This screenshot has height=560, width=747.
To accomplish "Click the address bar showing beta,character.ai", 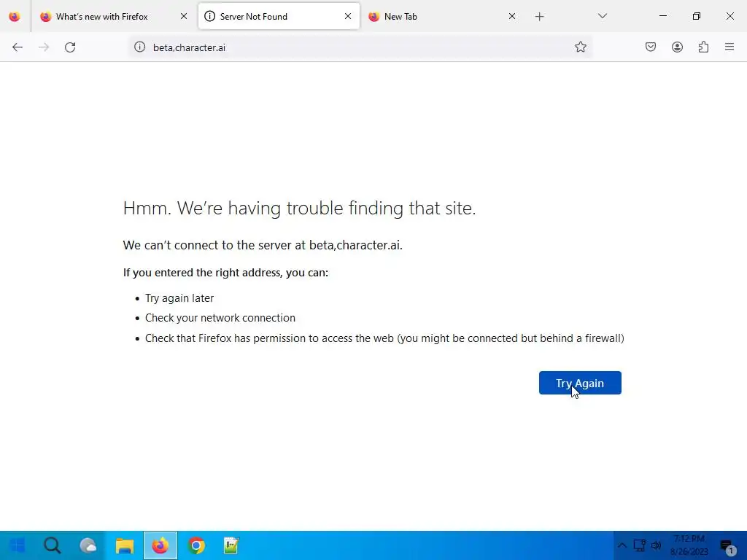I will coord(360,47).
